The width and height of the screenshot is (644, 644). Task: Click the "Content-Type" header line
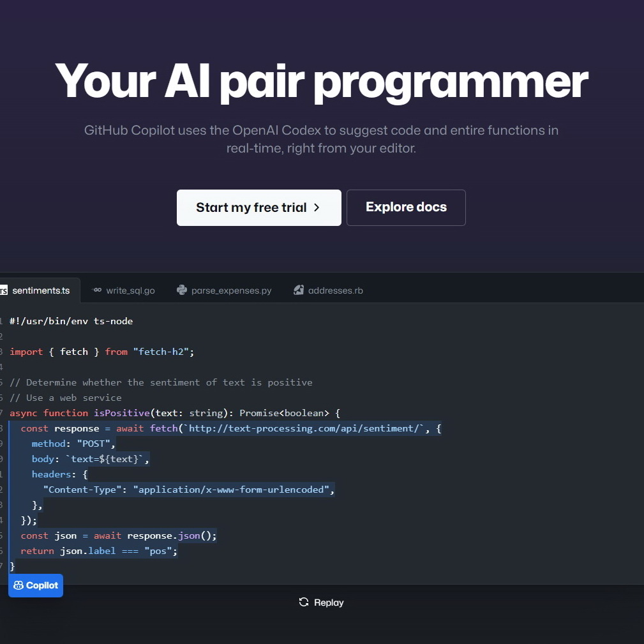tap(189, 490)
